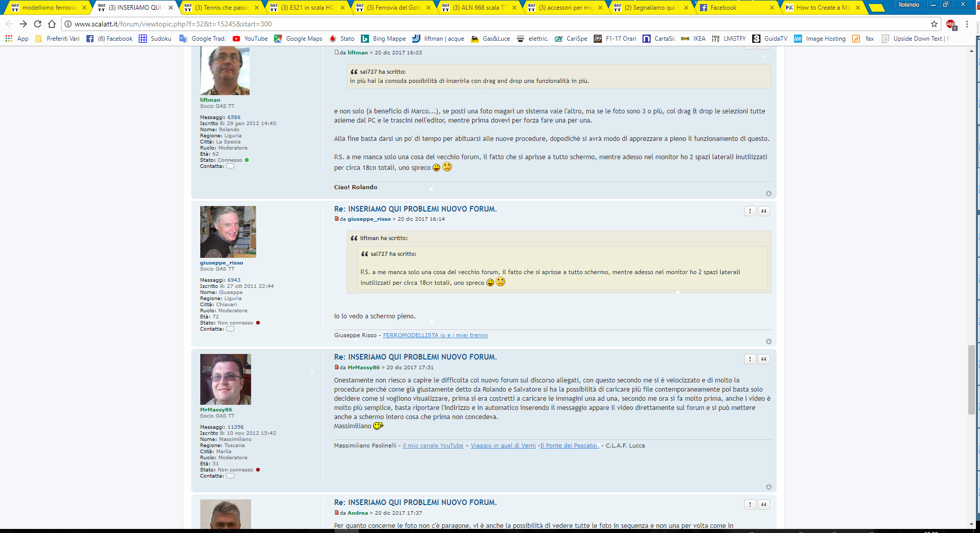Jump to top from giuseppe_risso's post arrow icon

coord(769,342)
